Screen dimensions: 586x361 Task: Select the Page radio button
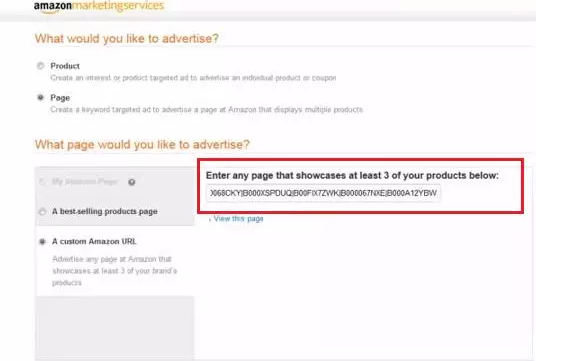[40, 98]
